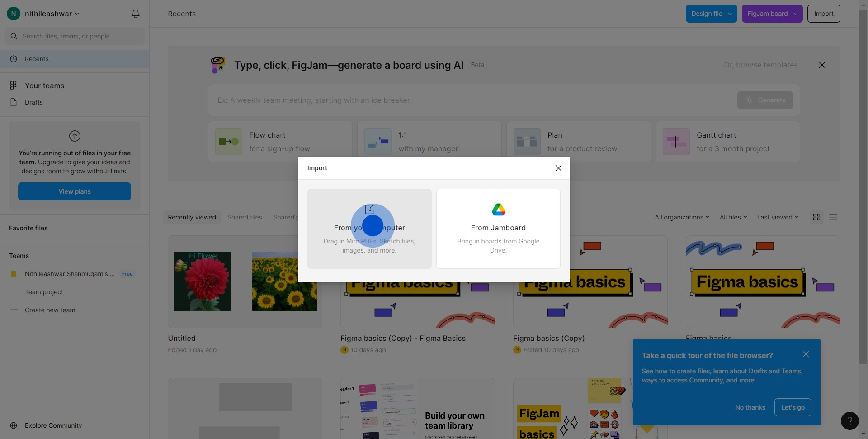
Task: Click the Drafts page icon
Action: [14, 102]
